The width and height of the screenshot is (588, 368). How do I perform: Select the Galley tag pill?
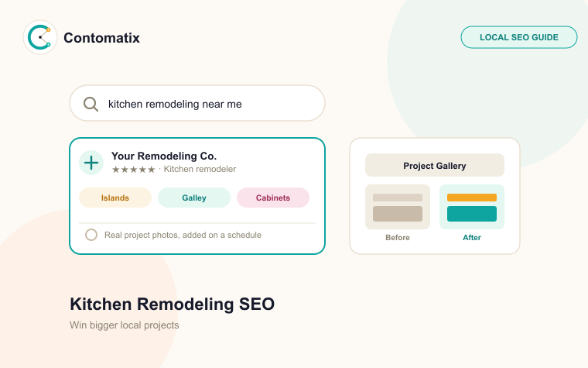[x=194, y=198]
